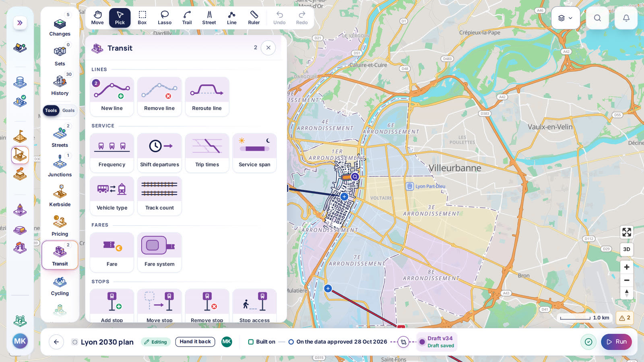
Task: Open the Kerbside tools
Action: [60, 195]
